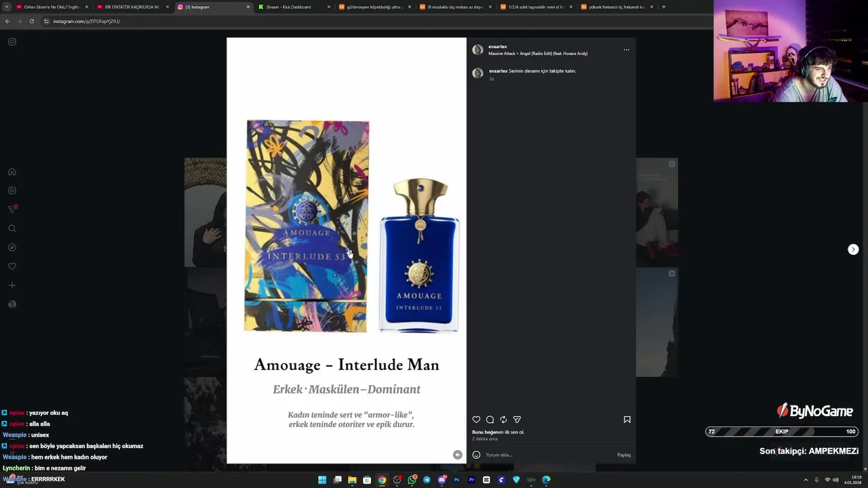Open Discord from the taskbar
Image resolution: width=868 pixels, height=488 pixels.
[441, 480]
